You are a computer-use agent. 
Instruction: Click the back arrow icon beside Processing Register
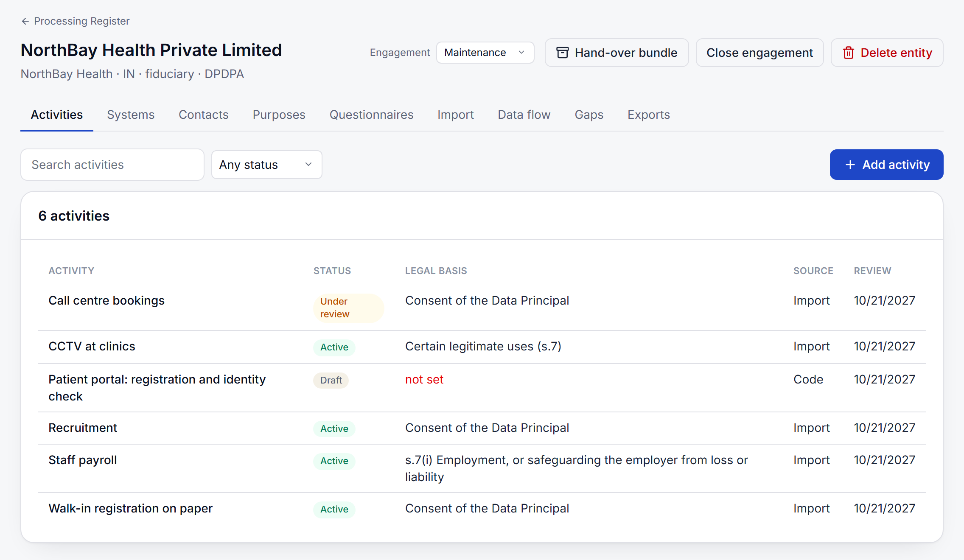click(x=25, y=21)
